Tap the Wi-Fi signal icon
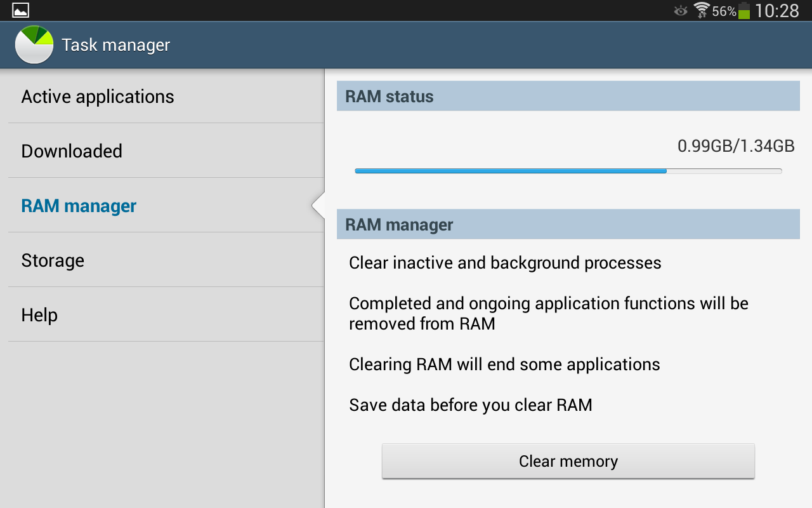 click(x=701, y=10)
